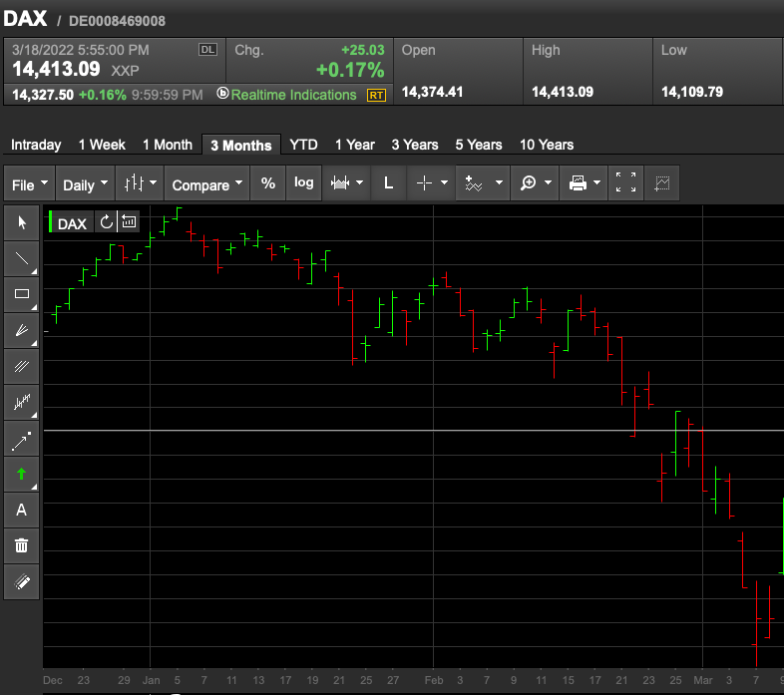784x695 pixels.
Task: Open the Daily interval dropdown
Action: pyautogui.click(x=85, y=184)
